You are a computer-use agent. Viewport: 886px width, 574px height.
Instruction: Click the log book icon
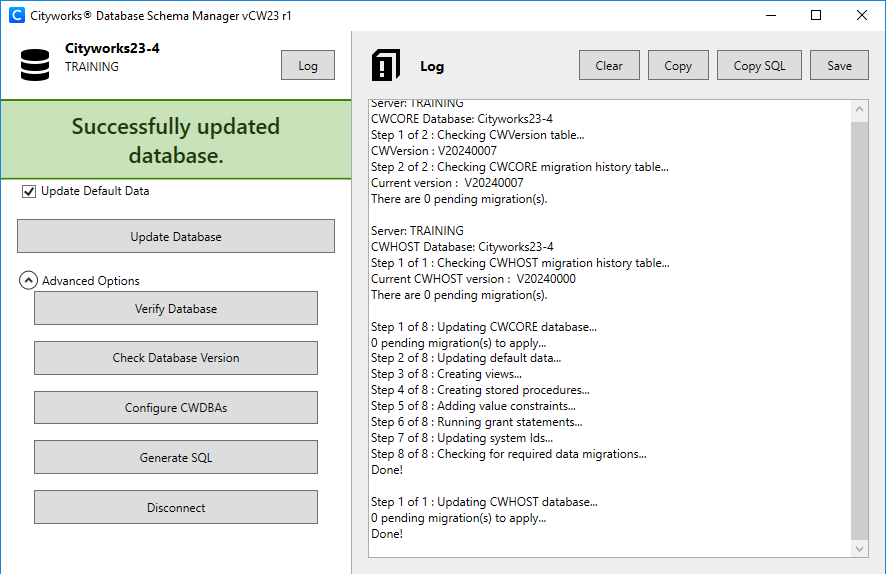tap(385, 65)
